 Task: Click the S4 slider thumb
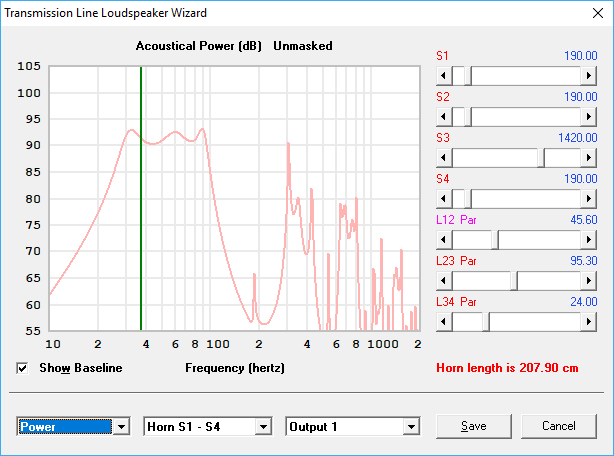point(468,199)
